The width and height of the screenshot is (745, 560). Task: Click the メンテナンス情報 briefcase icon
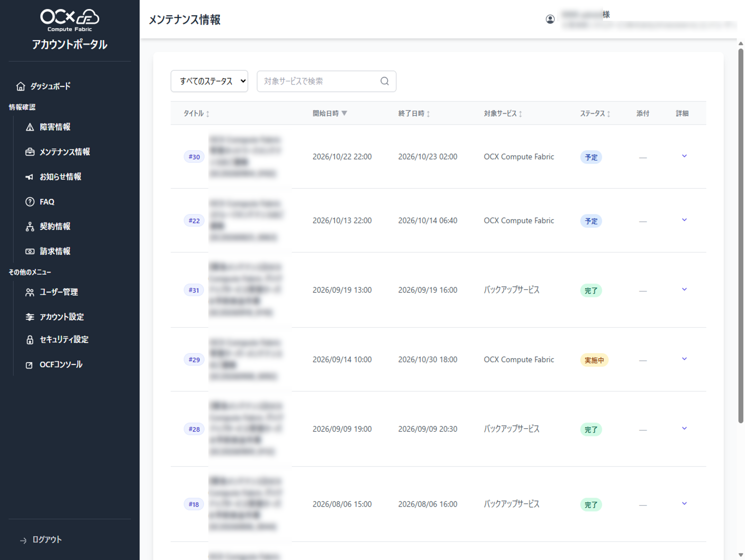(x=30, y=152)
